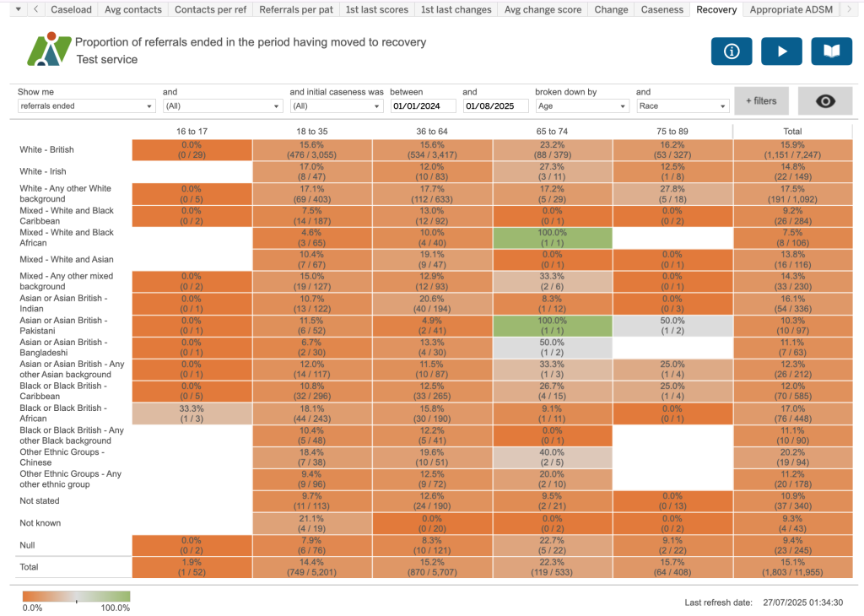Open the book guide icon
Image resolution: width=864 pixels, height=616 pixels.
[x=831, y=51]
